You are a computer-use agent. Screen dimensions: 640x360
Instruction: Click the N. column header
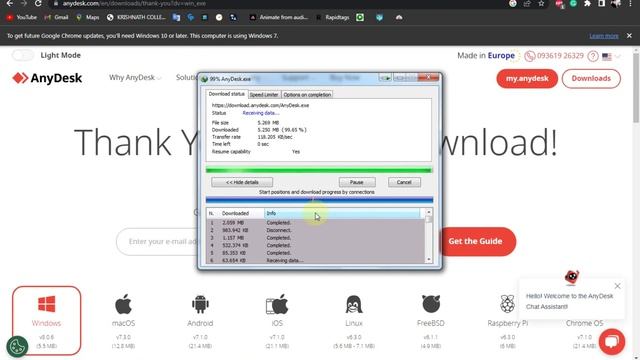pyautogui.click(x=212, y=213)
